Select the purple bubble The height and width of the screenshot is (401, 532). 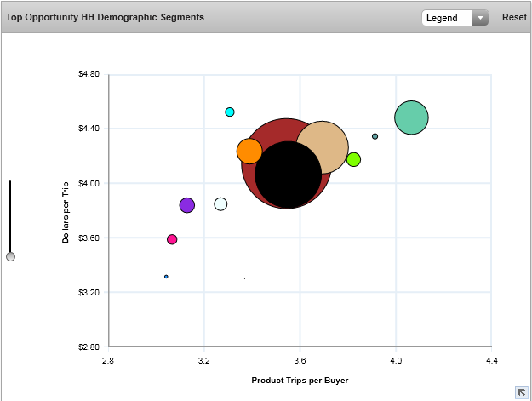187,205
